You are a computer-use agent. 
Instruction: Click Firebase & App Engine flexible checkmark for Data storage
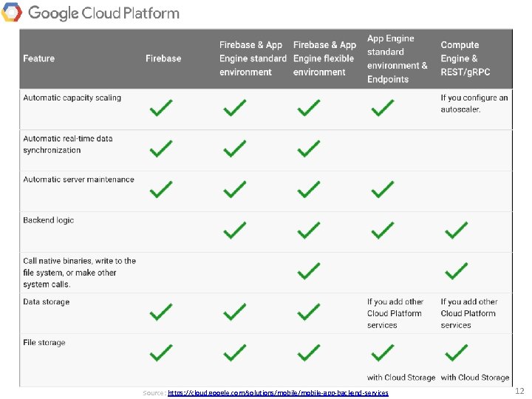pos(309,312)
